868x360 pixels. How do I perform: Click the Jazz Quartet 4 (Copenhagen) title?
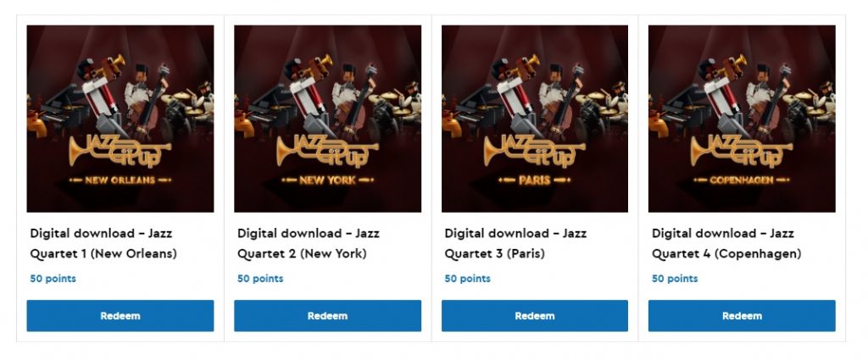[x=726, y=243]
